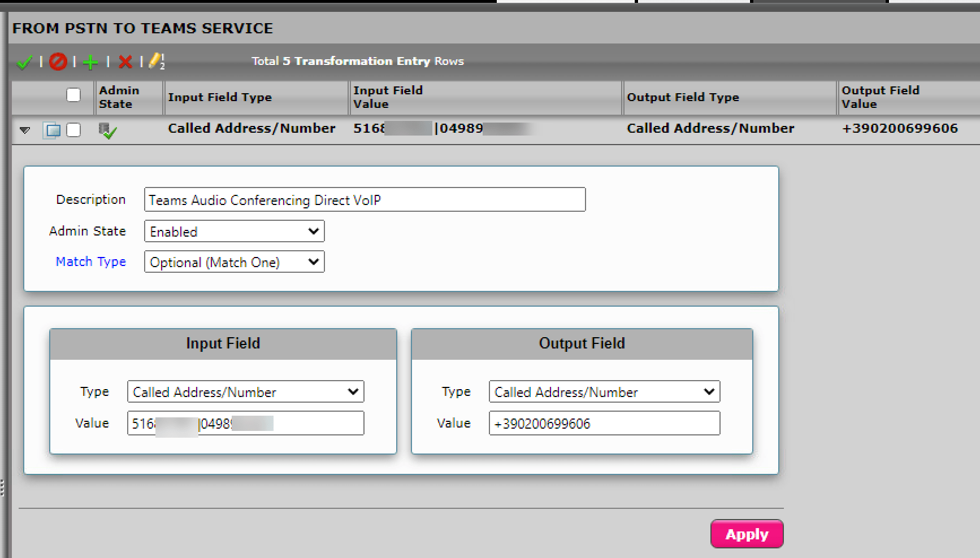
Task: Click the Admin State enabled icon in the row
Action: tap(109, 130)
